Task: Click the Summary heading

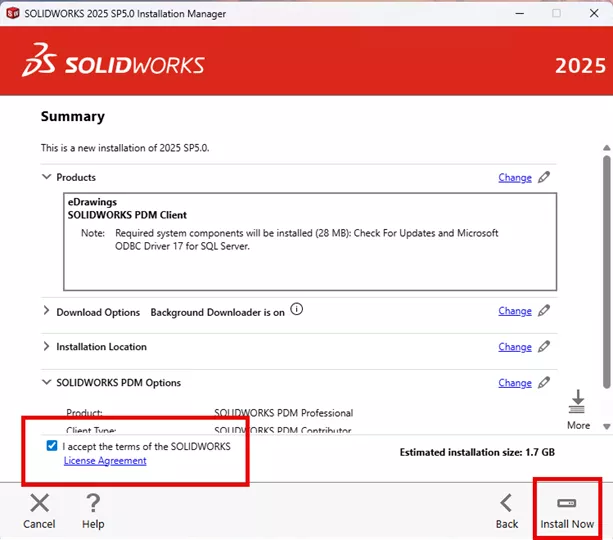Action: pyautogui.click(x=73, y=117)
